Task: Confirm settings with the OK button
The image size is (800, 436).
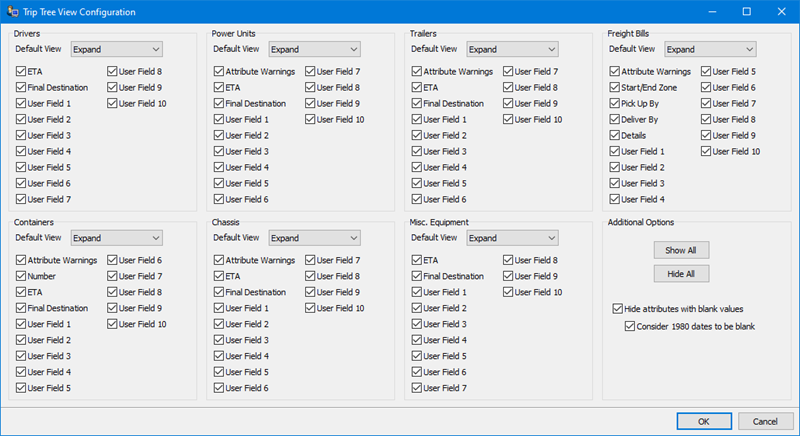Action: coord(706,421)
